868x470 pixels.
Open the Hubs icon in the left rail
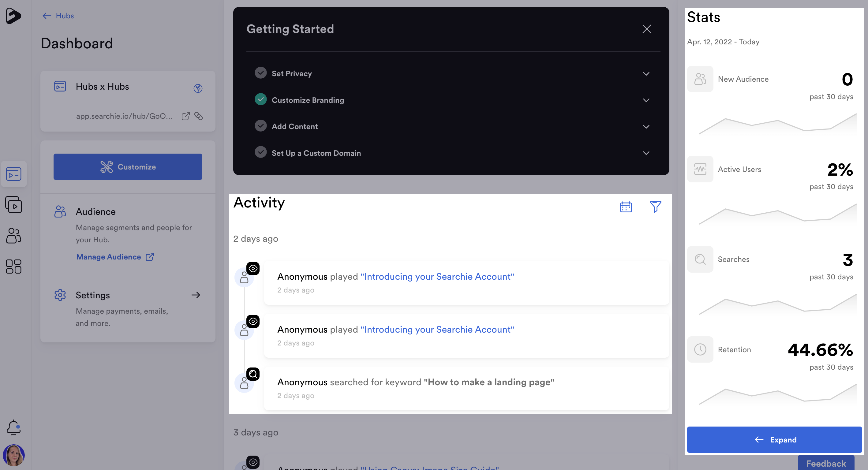(13, 174)
